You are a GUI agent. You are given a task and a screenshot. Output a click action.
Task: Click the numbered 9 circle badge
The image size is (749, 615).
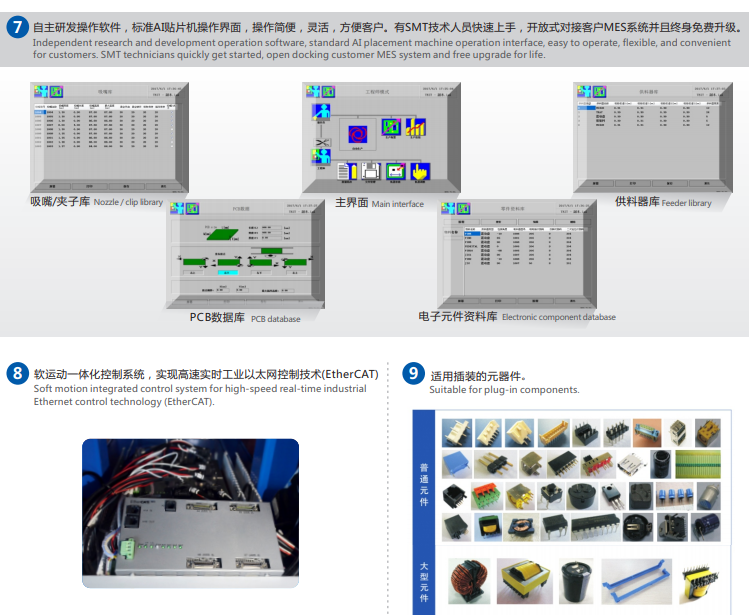(x=412, y=375)
